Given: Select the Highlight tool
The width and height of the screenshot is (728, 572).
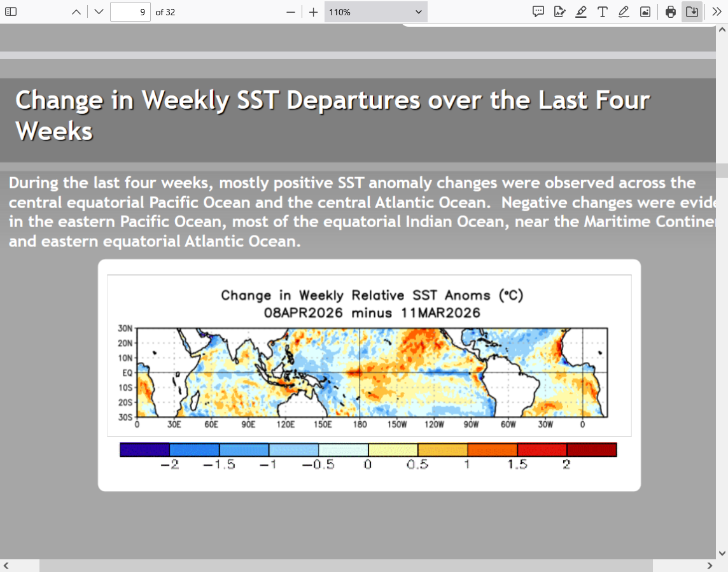Looking at the screenshot, I should (x=581, y=11).
